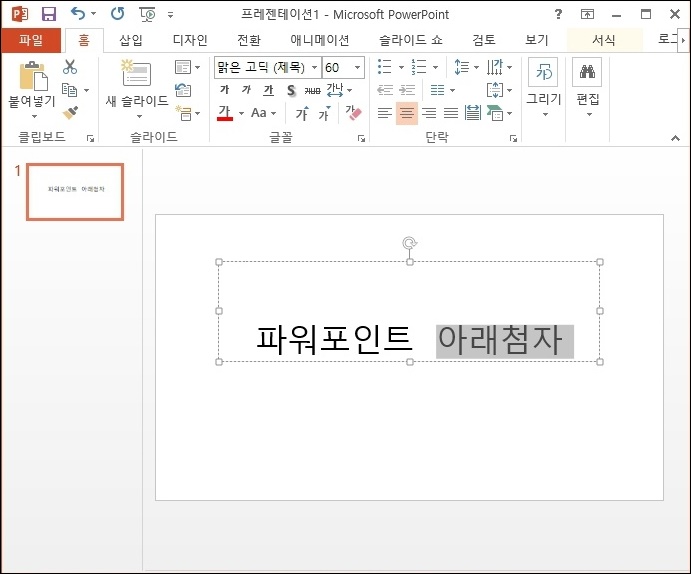The width and height of the screenshot is (691, 574).
Task: Open font dialog launcher
Action: [361, 139]
